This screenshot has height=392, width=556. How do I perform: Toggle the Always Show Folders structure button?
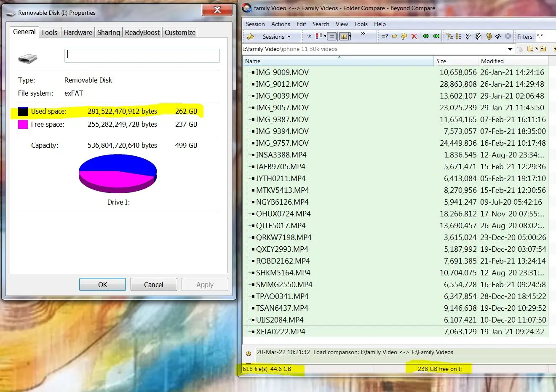point(345,37)
